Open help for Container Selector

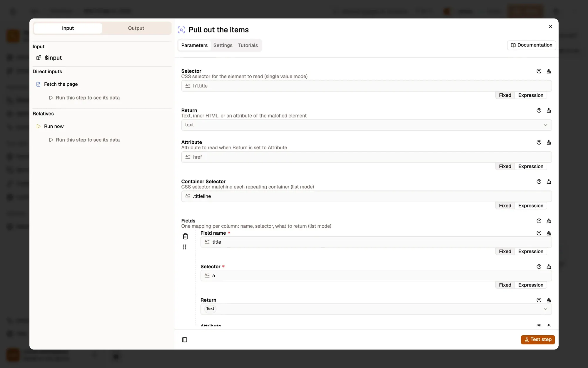pyautogui.click(x=539, y=182)
